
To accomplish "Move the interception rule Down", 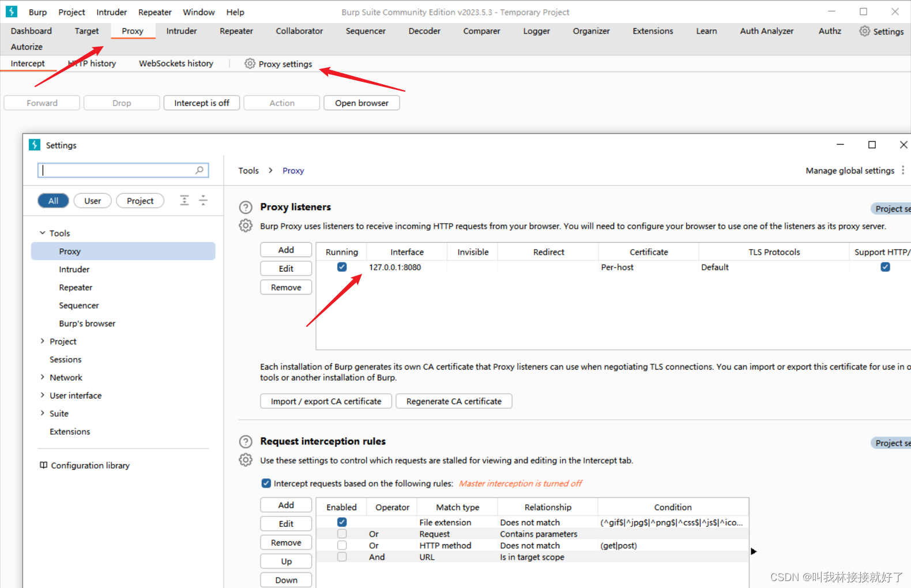I will click(286, 580).
